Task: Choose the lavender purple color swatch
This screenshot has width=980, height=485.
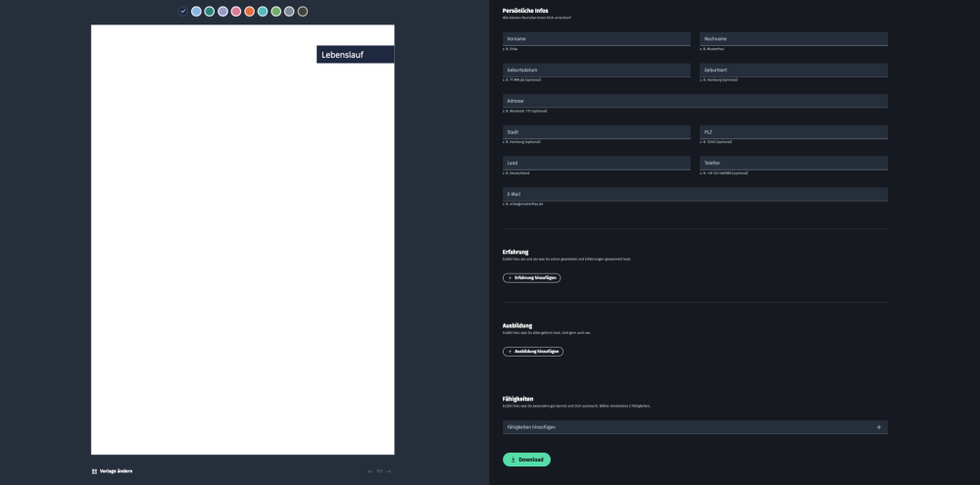Action: pos(222,11)
